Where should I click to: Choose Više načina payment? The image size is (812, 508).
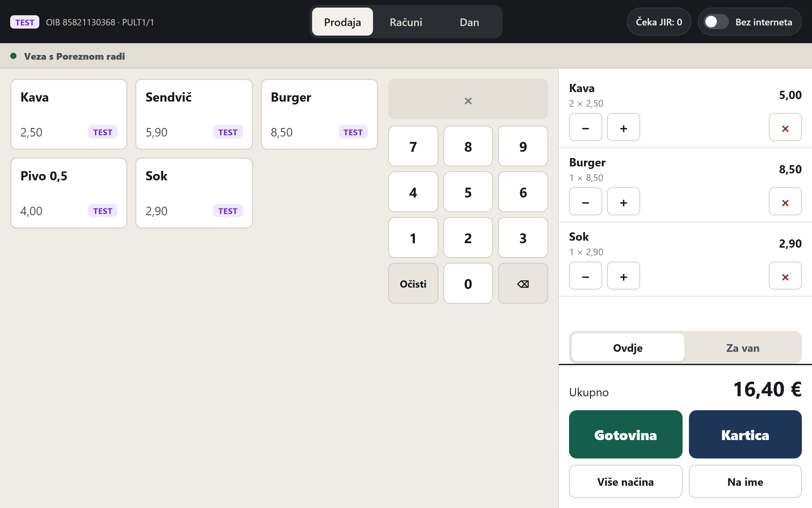(x=625, y=481)
